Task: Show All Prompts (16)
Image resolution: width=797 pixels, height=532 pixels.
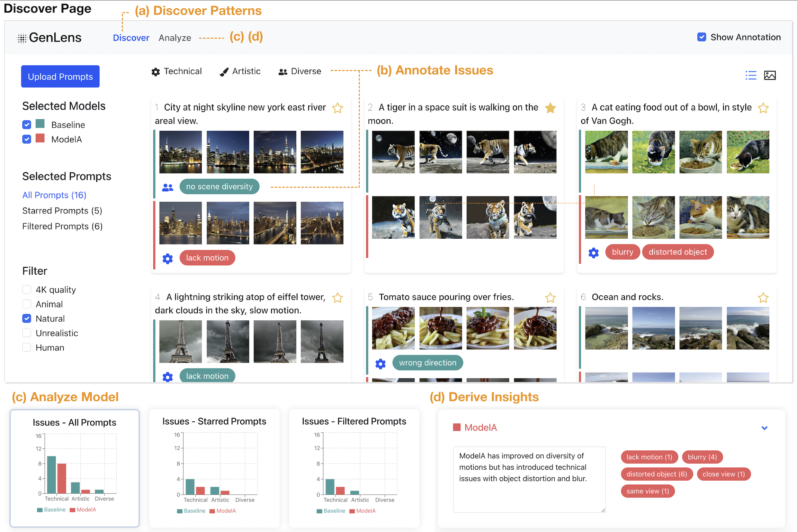Action: pyautogui.click(x=54, y=195)
